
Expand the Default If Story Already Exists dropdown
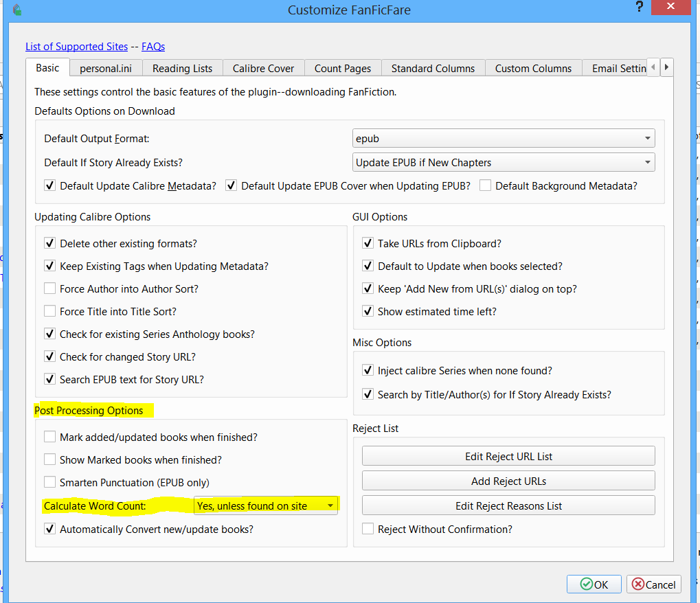coord(504,163)
